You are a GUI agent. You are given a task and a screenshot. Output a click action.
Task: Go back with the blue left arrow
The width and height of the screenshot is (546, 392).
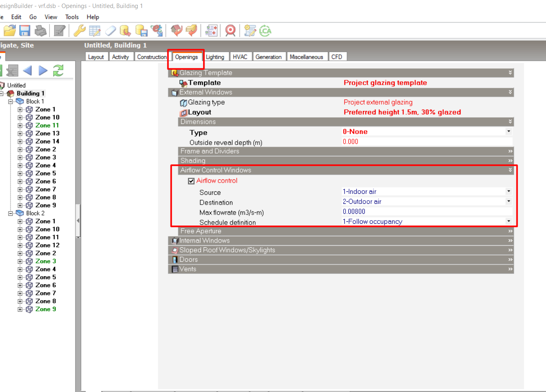(x=27, y=71)
